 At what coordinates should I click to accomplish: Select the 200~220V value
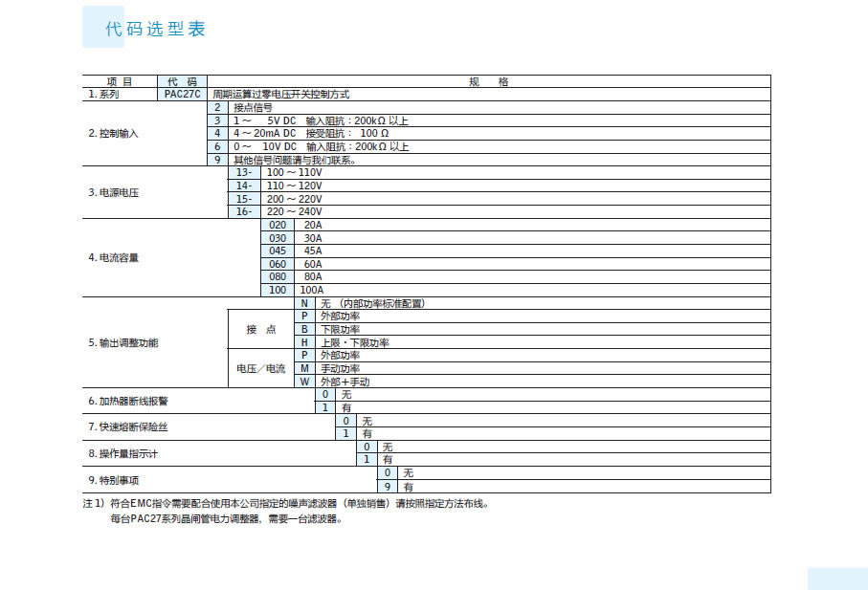click(294, 199)
